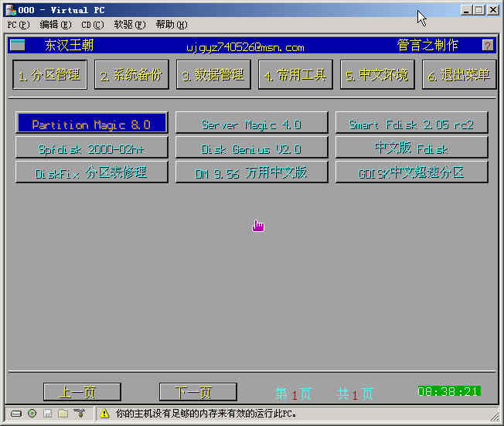Launch GDISK 中文超速分区
Image resolution: width=504 pixels, height=426 pixels.
point(412,172)
